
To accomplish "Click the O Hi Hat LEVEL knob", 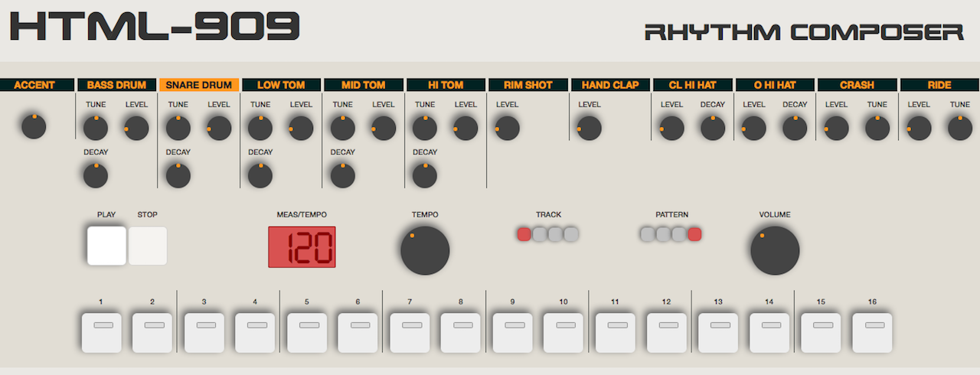I will [x=754, y=128].
